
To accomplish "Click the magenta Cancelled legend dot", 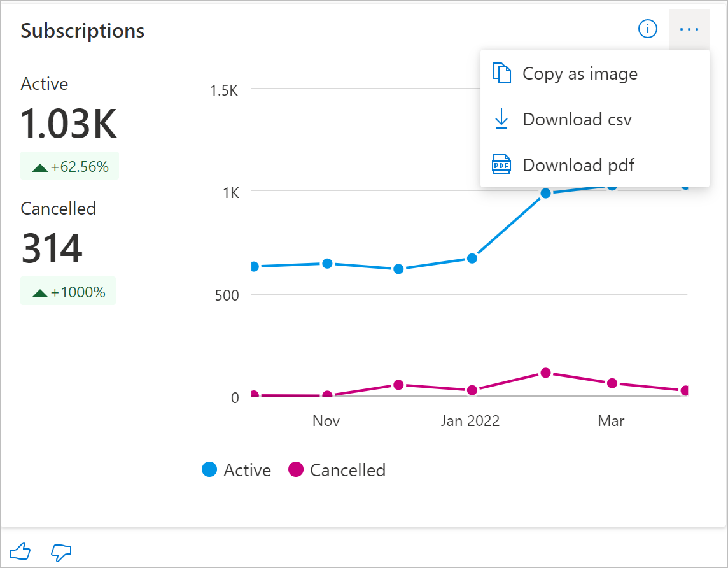I will [x=296, y=470].
